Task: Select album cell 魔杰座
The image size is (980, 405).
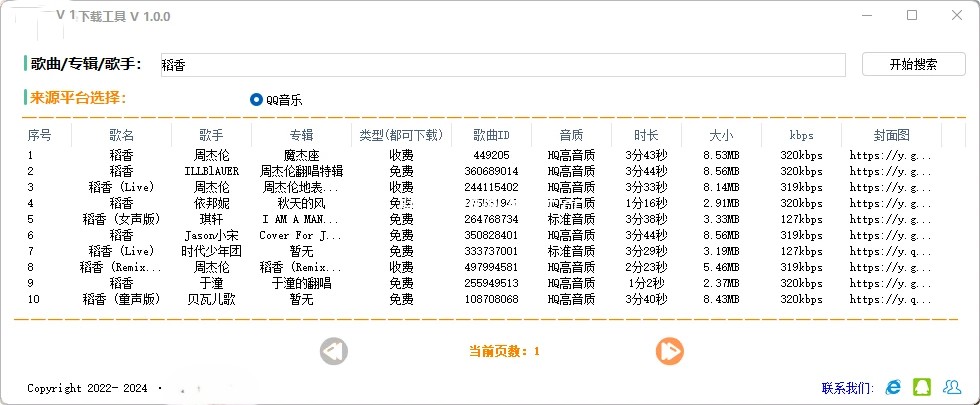Action: (301, 155)
